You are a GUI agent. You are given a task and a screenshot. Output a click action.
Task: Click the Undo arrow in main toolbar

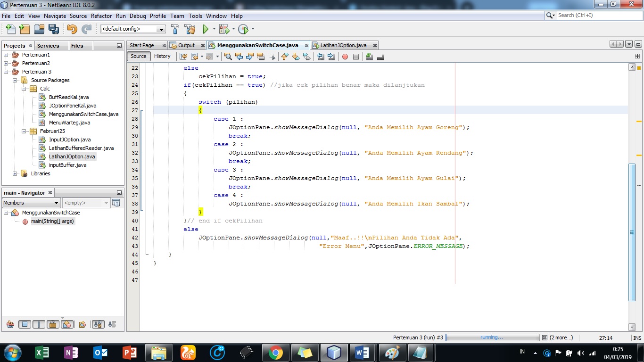[x=72, y=29]
